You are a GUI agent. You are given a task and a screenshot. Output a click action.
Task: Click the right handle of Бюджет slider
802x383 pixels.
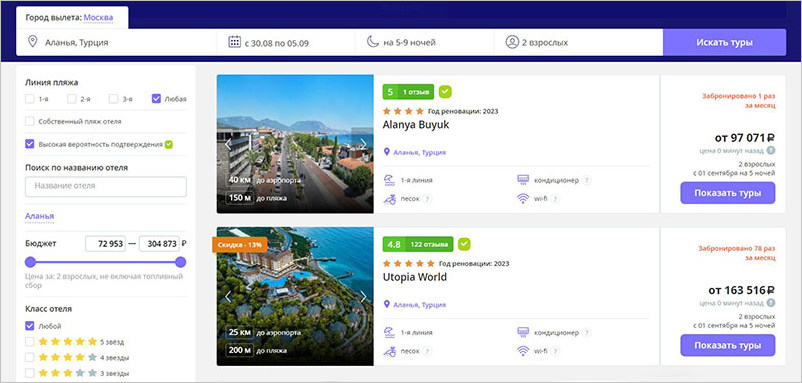tap(180, 262)
